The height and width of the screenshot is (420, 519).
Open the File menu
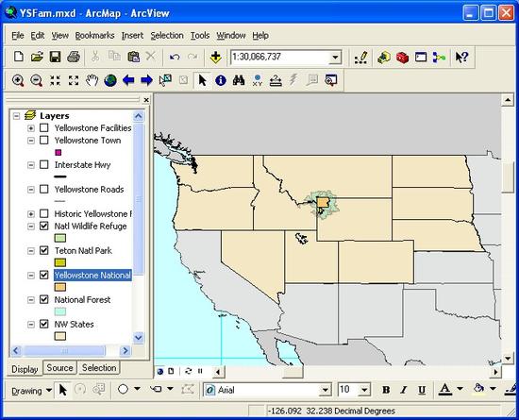pos(18,36)
